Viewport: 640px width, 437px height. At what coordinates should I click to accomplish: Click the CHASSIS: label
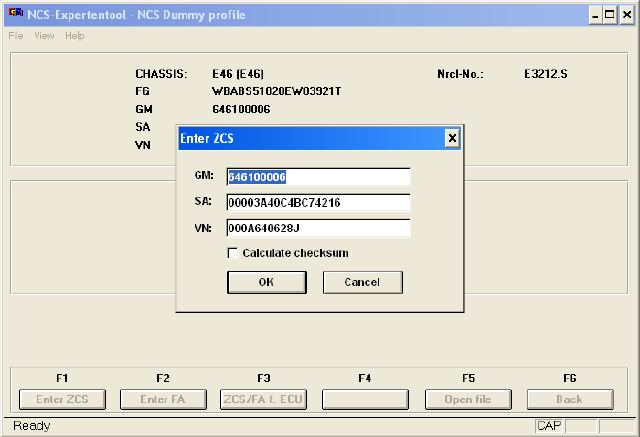[161, 74]
